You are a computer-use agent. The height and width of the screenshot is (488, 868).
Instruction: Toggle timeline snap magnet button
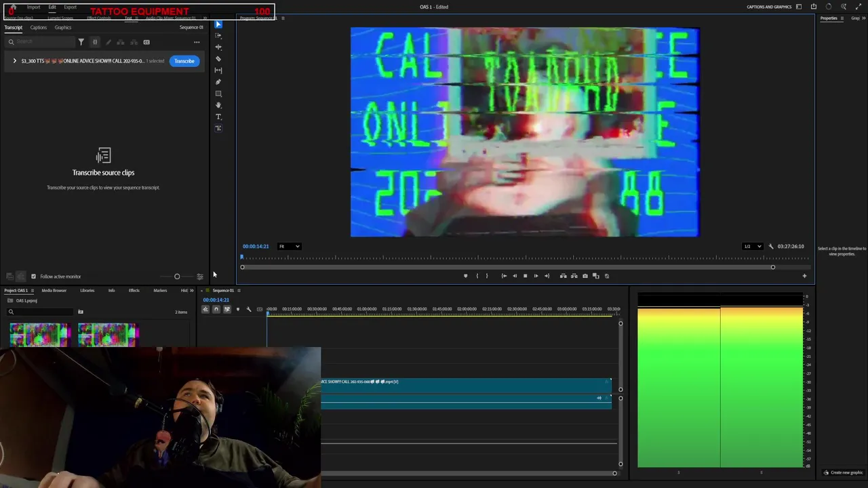(216, 309)
